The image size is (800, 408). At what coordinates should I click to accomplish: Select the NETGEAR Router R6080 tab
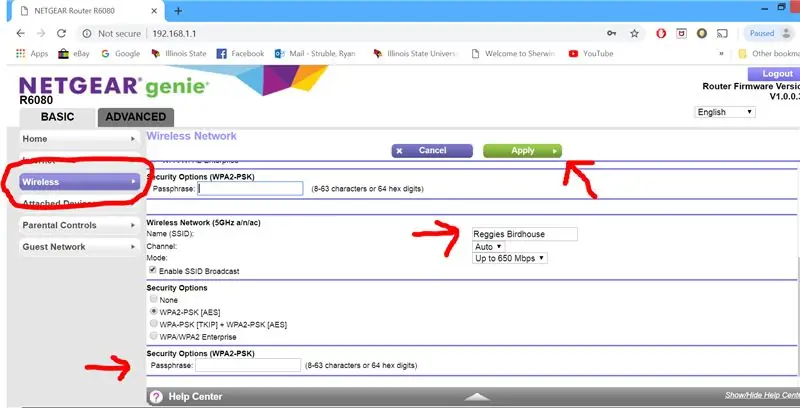point(87,11)
